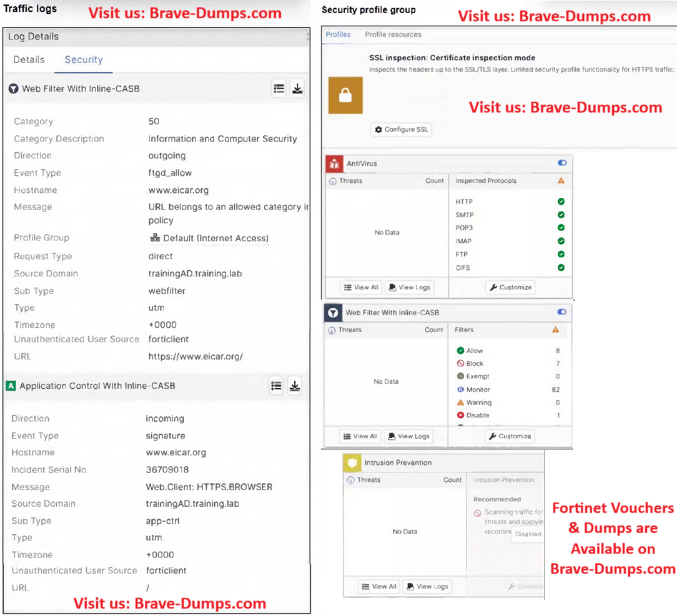Screen dimensions: 677x616
Task: Click View Logs in the Web Filter panel
Action: tap(409, 437)
